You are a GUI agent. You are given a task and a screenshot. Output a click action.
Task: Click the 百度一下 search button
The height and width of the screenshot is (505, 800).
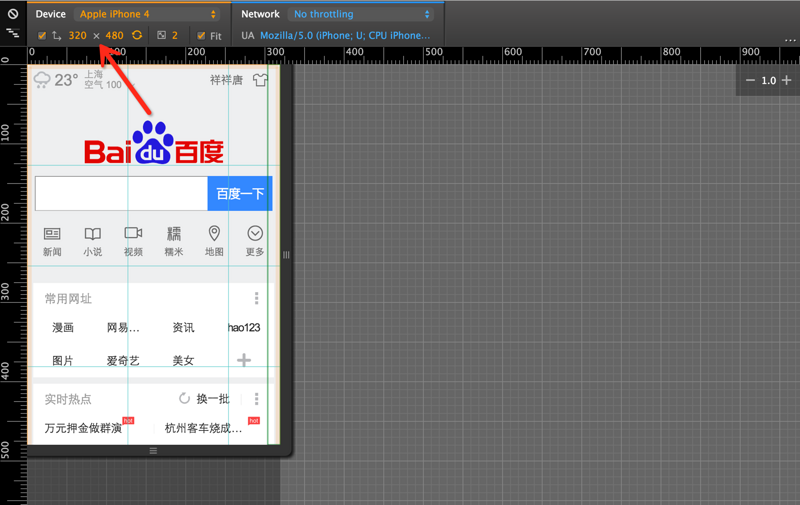[x=240, y=193]
